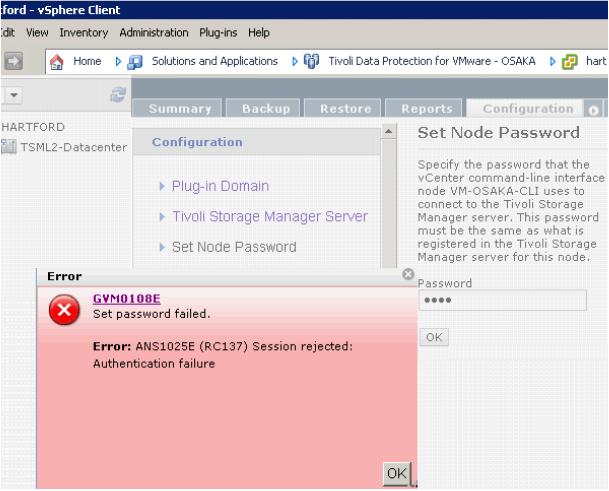Click the red error X icon

coord(64,310)
